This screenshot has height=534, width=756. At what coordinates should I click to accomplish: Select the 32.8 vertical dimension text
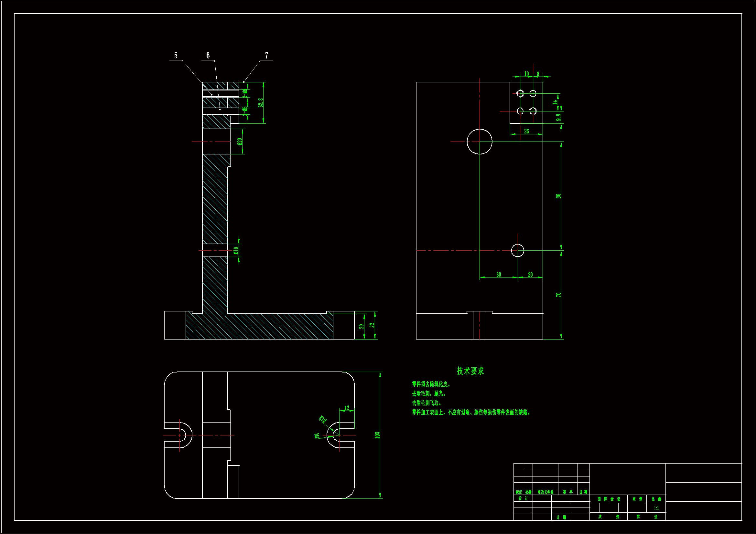pyautogui.click(x=260, y=103)
